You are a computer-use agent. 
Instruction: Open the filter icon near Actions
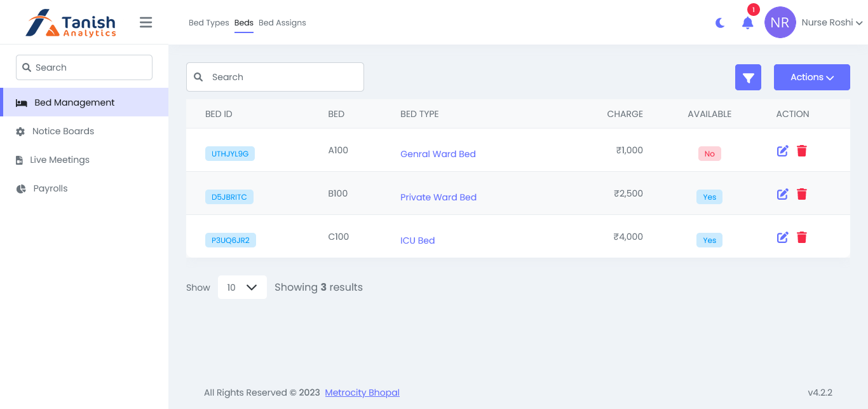pos(748,77)
